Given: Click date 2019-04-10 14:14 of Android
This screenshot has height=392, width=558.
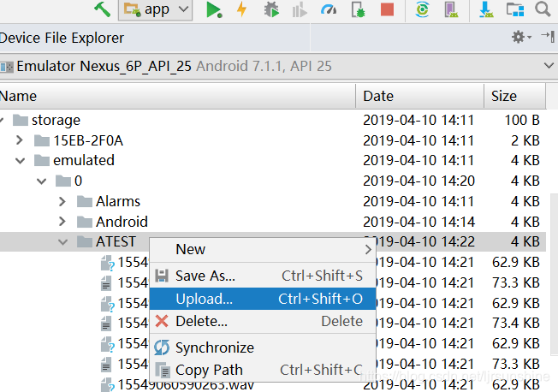Looking at the screenshot, I should 418,222.
